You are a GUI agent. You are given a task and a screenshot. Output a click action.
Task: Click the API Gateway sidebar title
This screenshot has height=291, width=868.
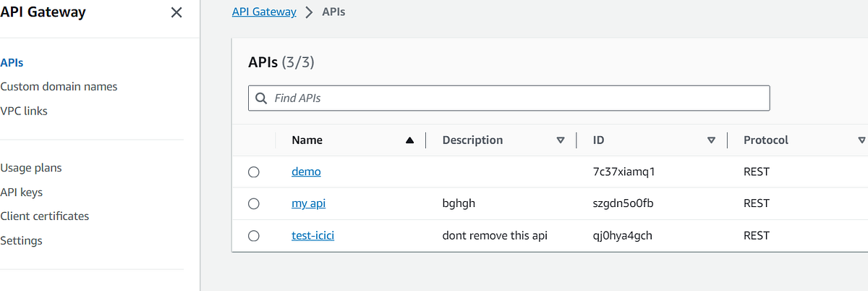[x=43, y=12]
